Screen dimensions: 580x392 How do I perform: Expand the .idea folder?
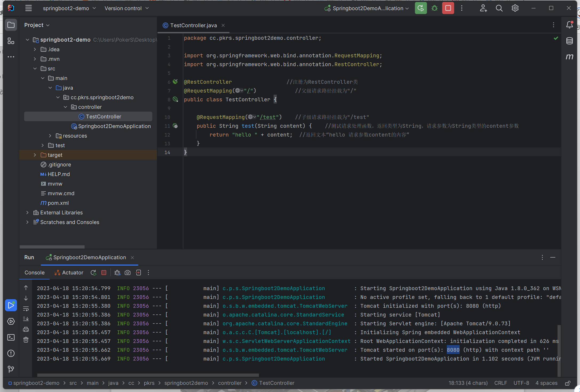pyautogui.click(x=35, y=49)
